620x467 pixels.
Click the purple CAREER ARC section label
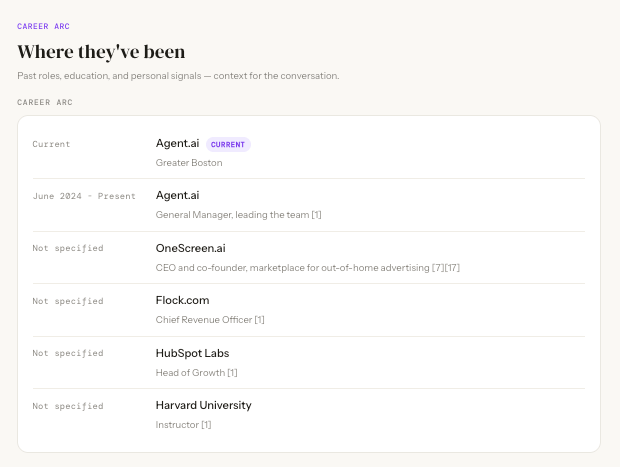pos(43,26)
